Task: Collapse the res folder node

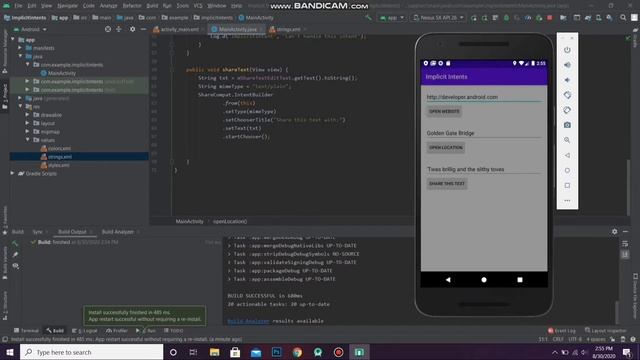Action: [20, 107]
